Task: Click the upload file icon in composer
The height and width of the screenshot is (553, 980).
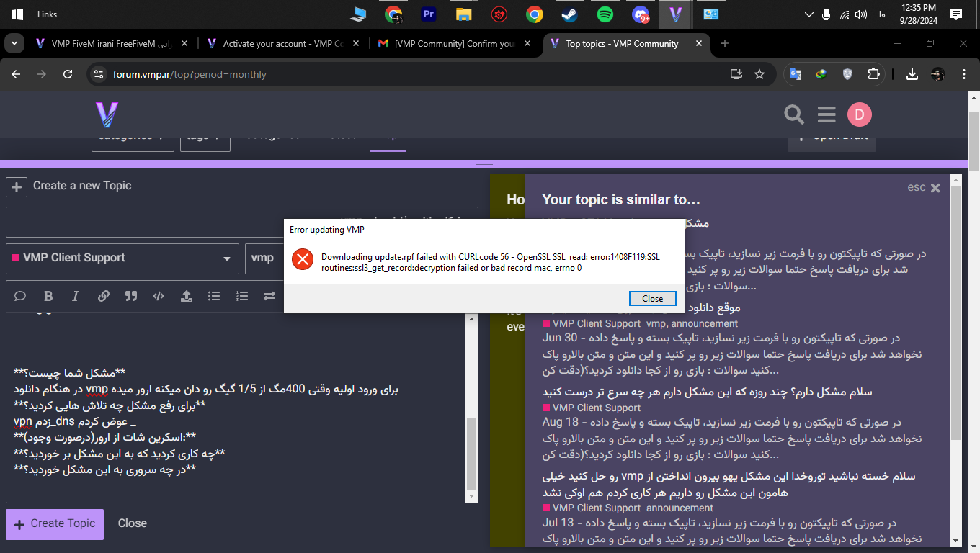Action: click(x=186, y=296)
